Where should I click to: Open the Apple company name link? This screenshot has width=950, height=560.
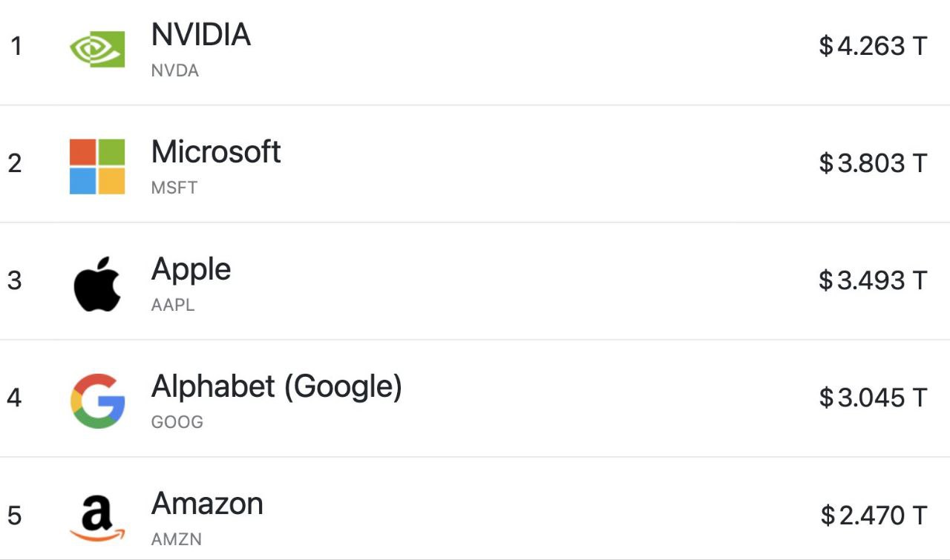pyautogui.click(x=191, y=269)
